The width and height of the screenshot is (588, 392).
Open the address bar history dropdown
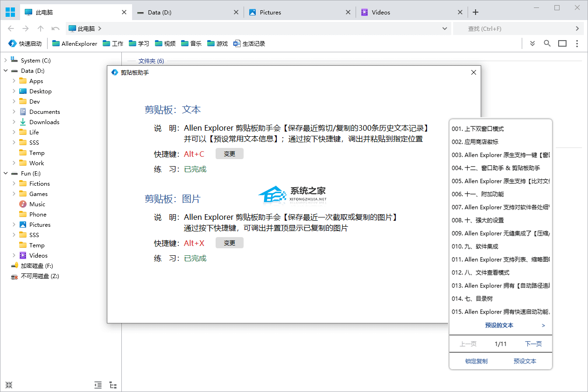coord(445,28)
